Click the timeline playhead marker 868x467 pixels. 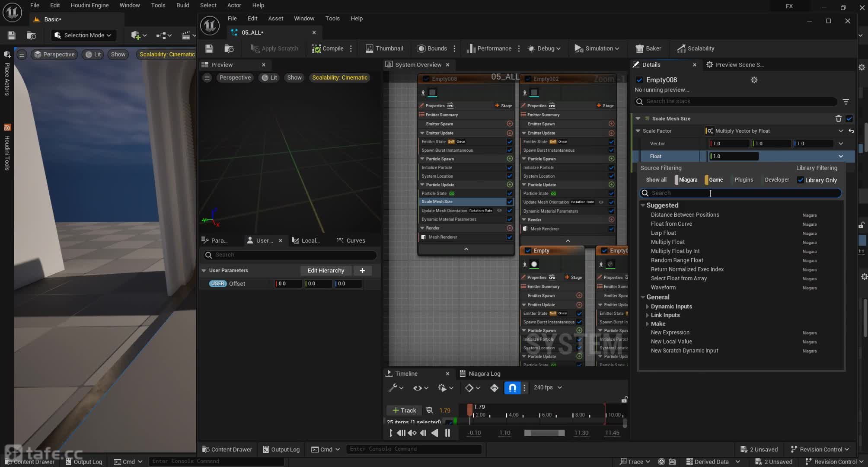pos(470,409)
